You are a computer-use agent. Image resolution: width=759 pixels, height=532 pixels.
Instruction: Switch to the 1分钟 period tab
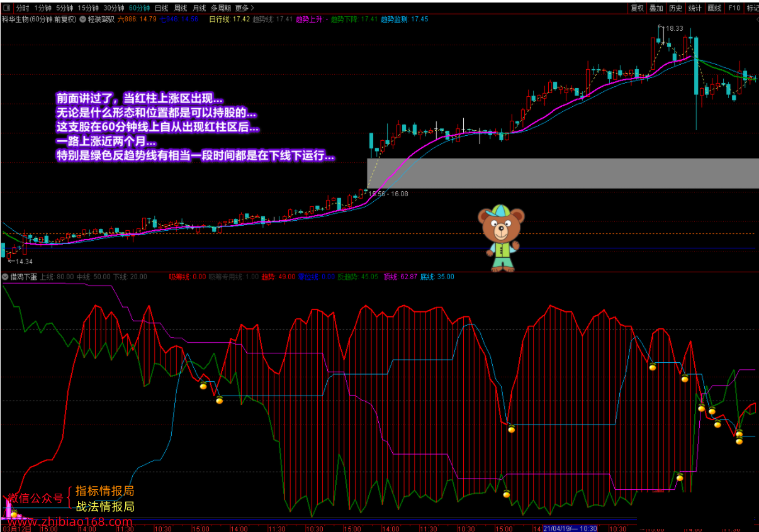[x=43, y=8]
